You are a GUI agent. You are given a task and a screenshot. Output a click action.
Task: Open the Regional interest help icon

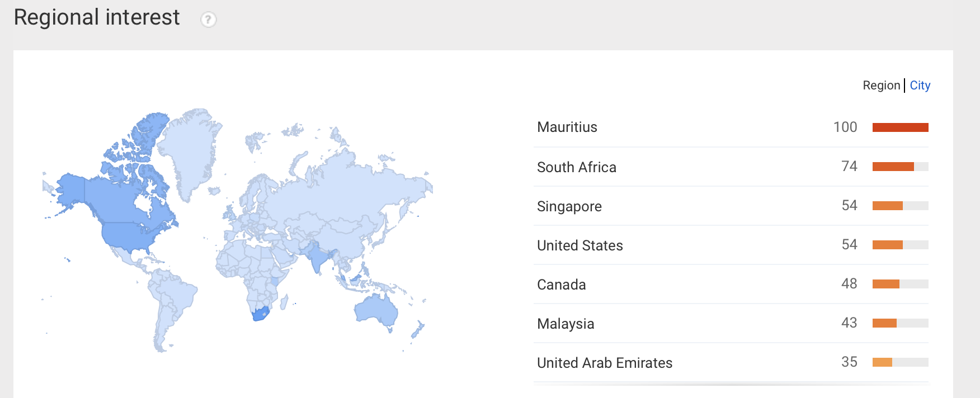(208, 20)
